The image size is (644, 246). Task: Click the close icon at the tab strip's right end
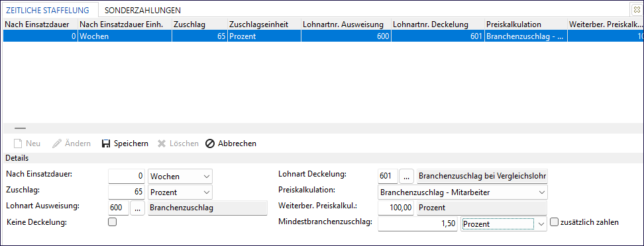coord(637,10)
